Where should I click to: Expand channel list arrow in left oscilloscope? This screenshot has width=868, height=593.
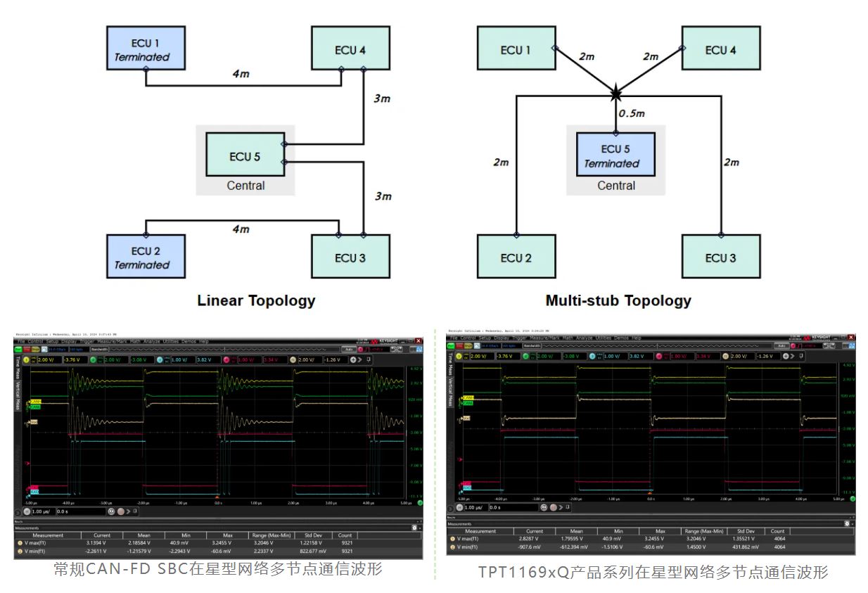tap(361, 359)
